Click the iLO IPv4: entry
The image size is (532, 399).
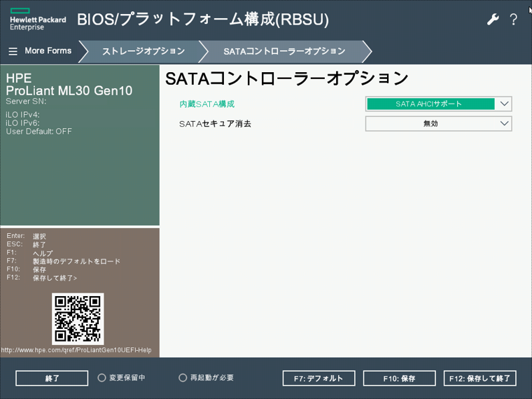click(x=22, y=115)
